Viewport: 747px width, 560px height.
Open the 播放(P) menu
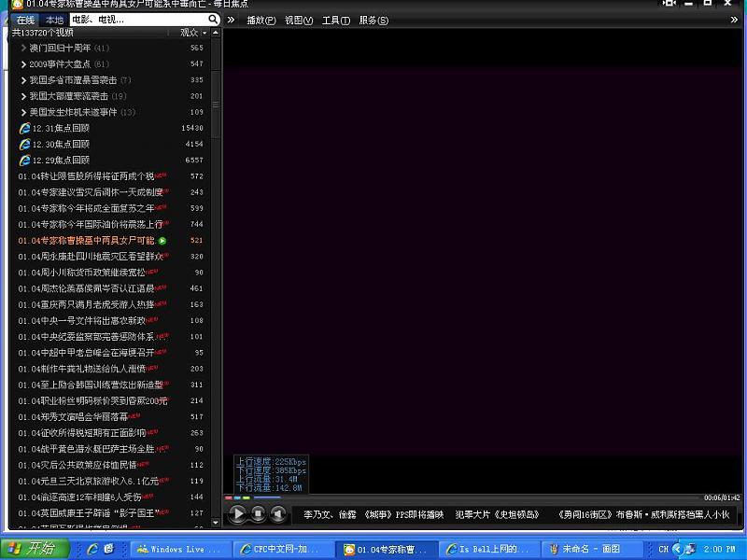[261, 20]
